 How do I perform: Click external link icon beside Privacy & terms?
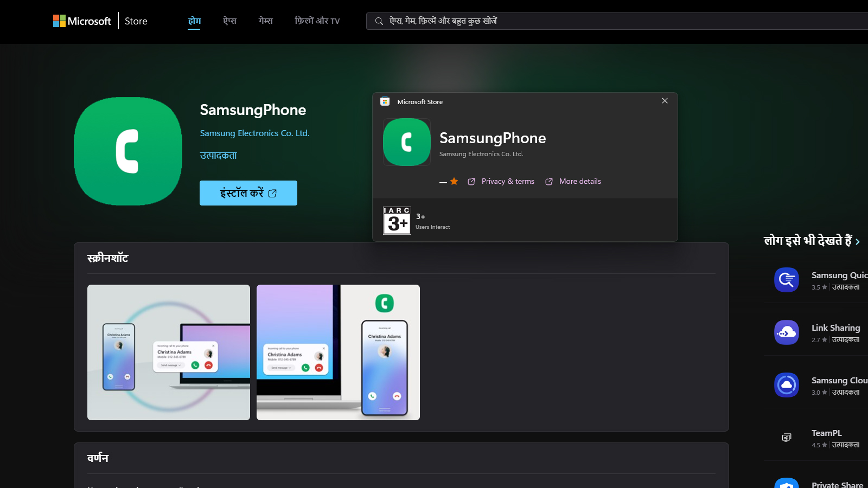(471, 182)
